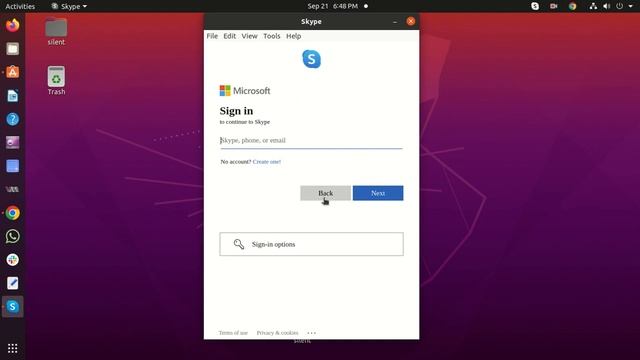Open the View menu

[249, 36]
